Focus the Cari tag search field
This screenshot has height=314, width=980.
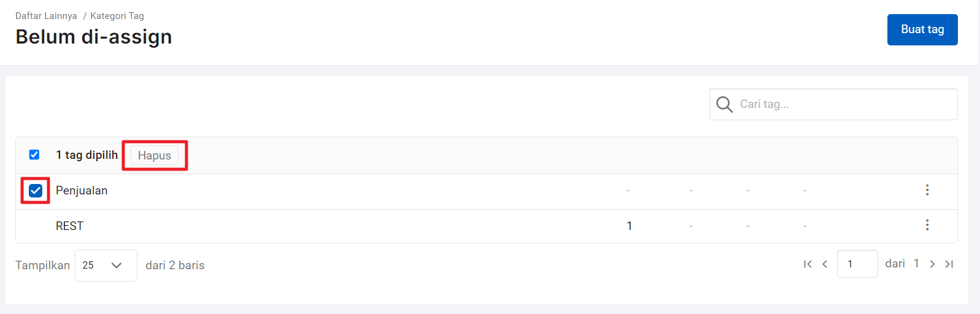833,104
